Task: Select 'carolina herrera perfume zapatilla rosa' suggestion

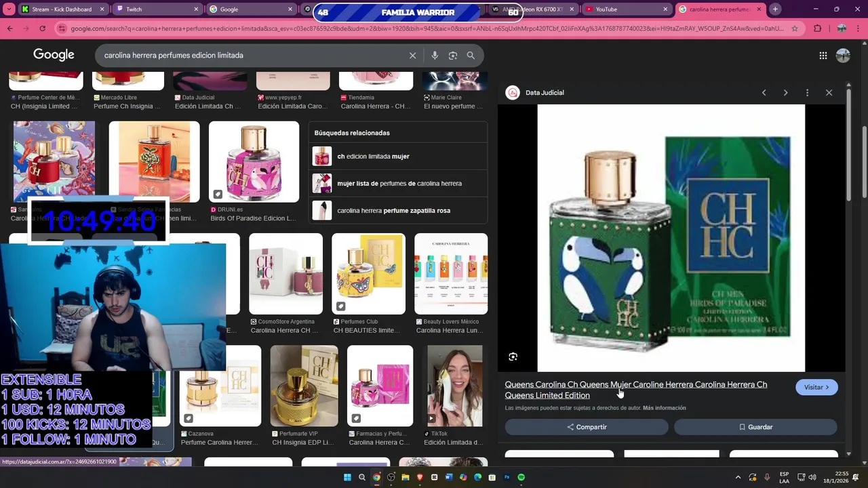Action: (x=398, y=211)
